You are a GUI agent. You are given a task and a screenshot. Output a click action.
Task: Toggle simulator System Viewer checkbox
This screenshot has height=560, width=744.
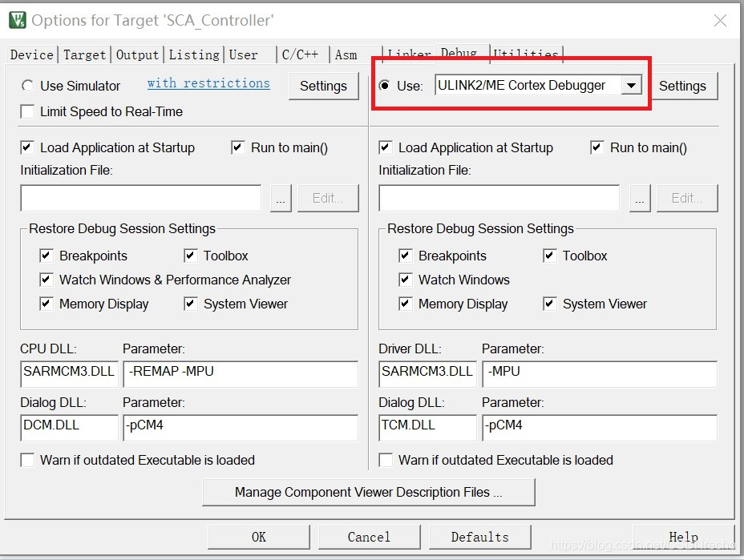tap(190, 304)
